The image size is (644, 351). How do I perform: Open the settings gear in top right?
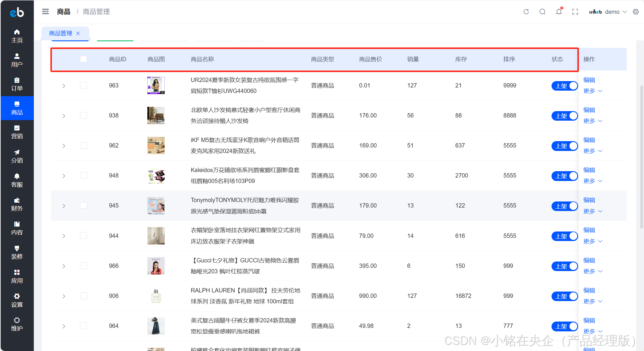pos(636,12)
